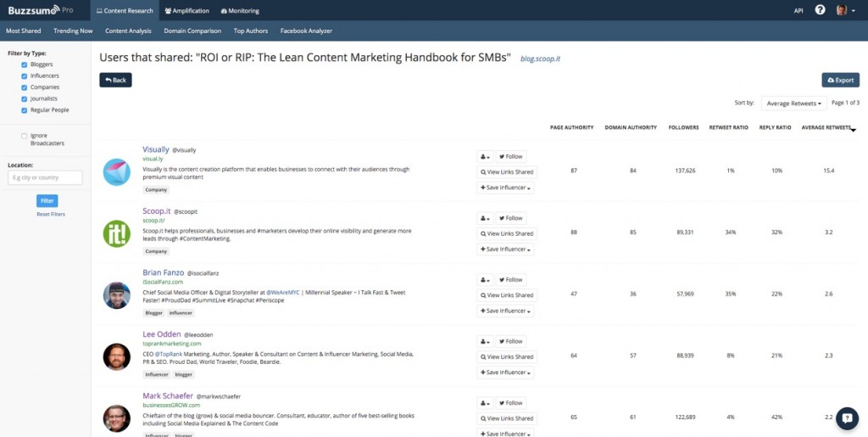Open the Visually name link
The width and height of the screenshot is (868, 437).
click(x=156, y=149)
